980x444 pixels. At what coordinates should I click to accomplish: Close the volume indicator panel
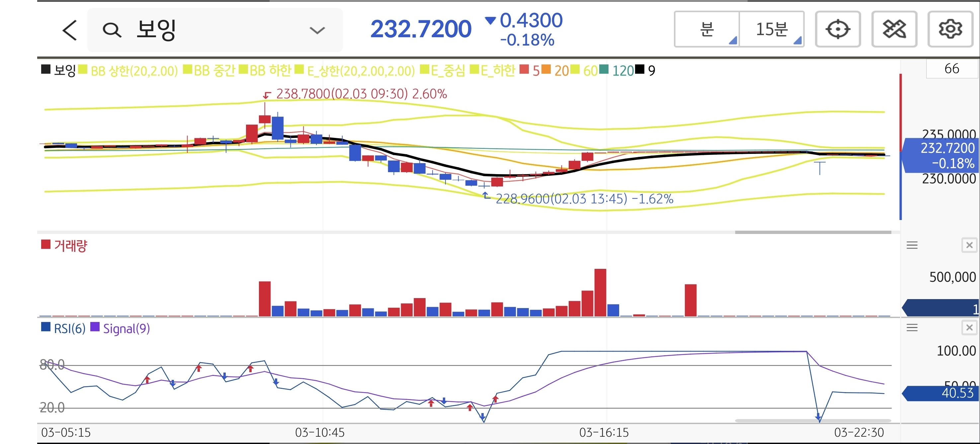[x=969, y=245]
